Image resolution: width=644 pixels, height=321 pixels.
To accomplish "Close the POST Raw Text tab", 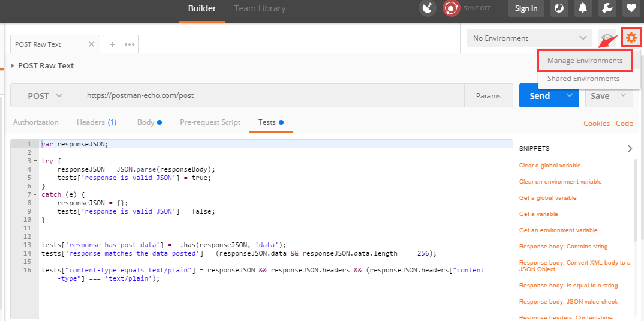I will point(91,44).
